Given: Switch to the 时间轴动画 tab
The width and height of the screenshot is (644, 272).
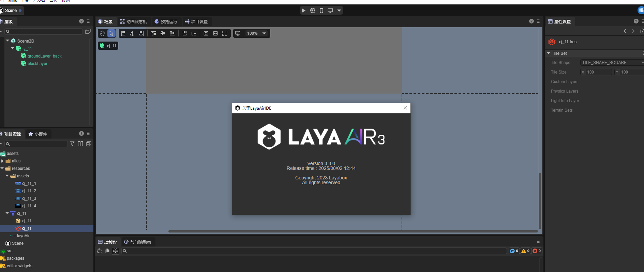Looking at the screenshot, I should tap(138, 242).
